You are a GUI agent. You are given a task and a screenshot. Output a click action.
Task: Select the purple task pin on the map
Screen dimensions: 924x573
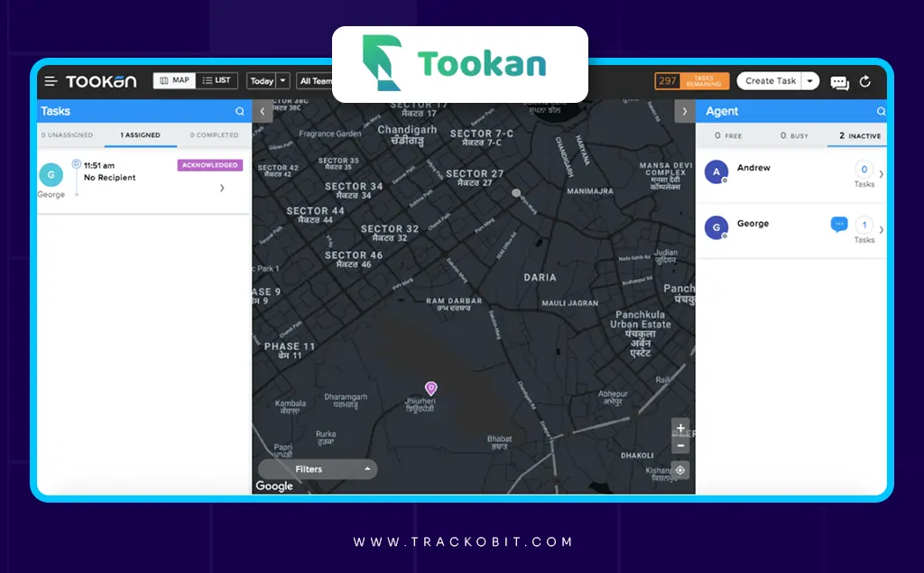tap(431, 386)
